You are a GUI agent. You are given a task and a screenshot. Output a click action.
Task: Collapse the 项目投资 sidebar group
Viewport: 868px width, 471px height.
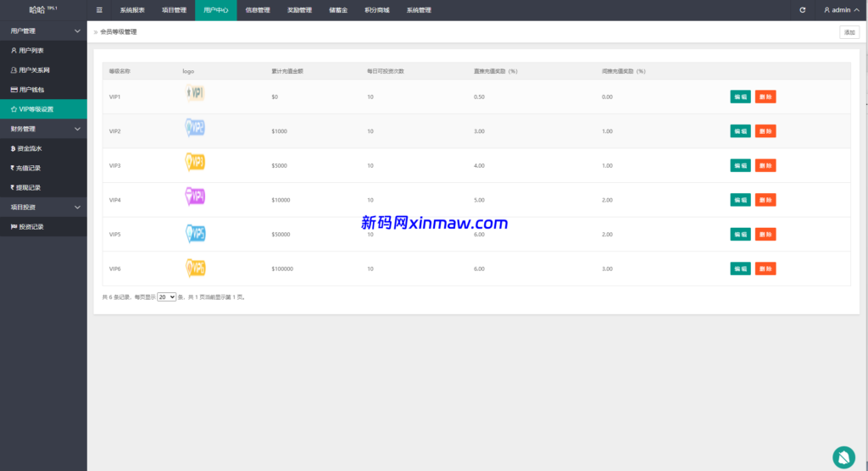click(43, 207)
